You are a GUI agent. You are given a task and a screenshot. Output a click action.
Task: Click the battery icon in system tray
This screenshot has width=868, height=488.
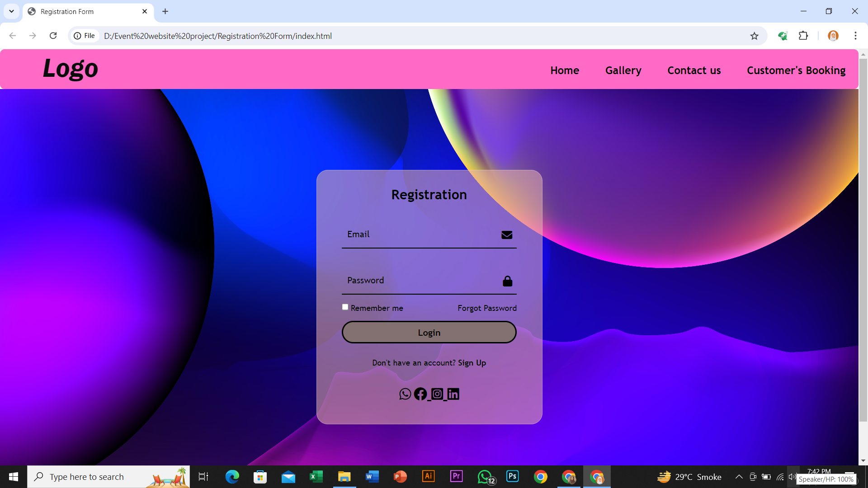766,477
